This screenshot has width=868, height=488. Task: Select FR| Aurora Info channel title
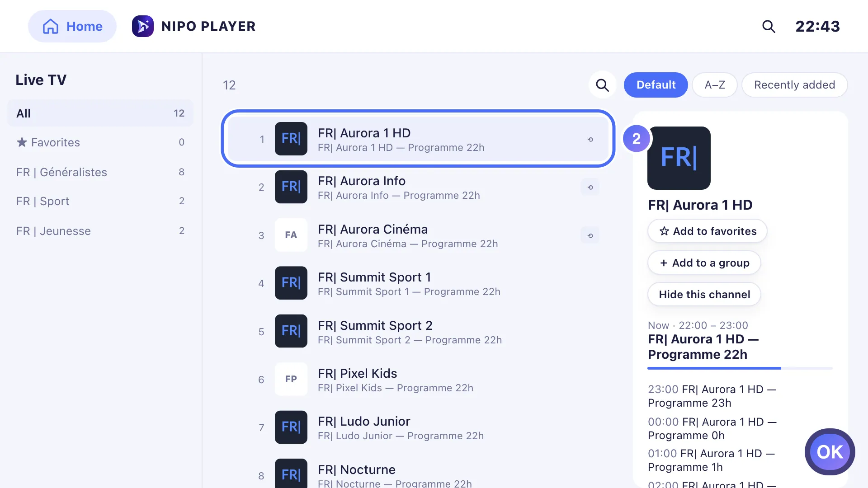pyautogui.click(x=362, y=181)
